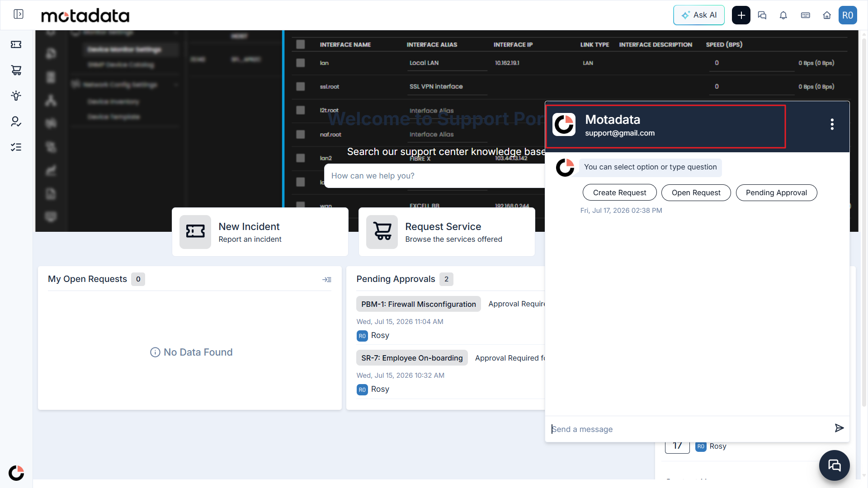The width and height of the screenshot is (868, 488).
Task: Tick the header select-all checkbox in interface table
Action: [x=301, y=44]
